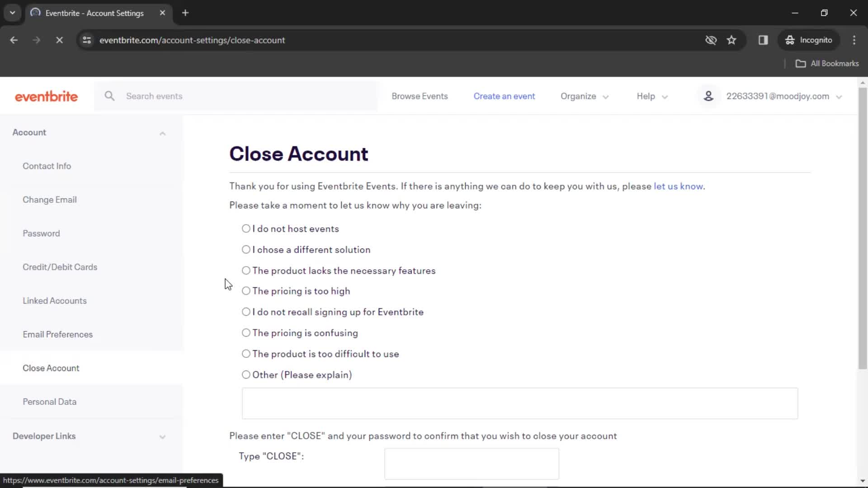The image size is (868, 488).
Task: Open the Create an event tab
Action: tap(505, 96)
